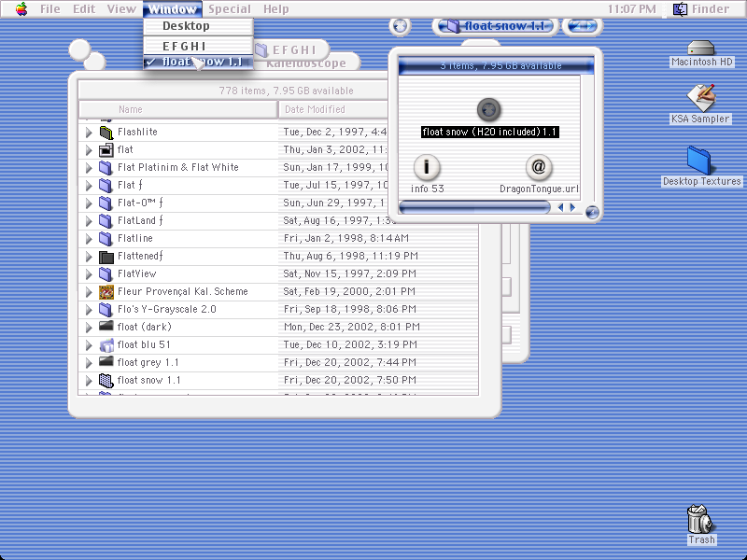Click the menu bar clock

[x=632, y=8]
